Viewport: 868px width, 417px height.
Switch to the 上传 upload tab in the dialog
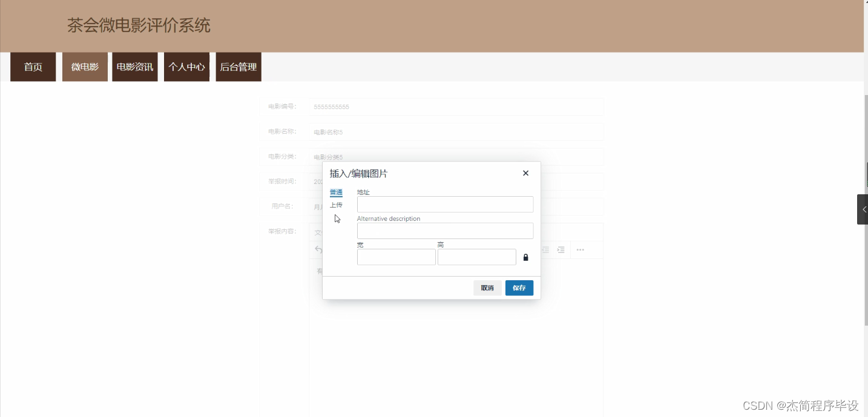click(x=337, y=205)
